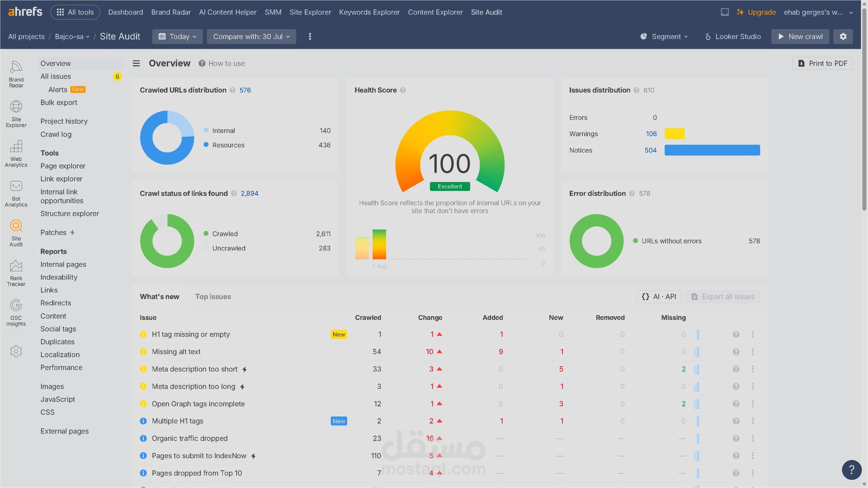Image resolution: width=868 pixels, height=488 pixels.
Task: Open the Looker Studio link
Action: (x=733, y=36)
